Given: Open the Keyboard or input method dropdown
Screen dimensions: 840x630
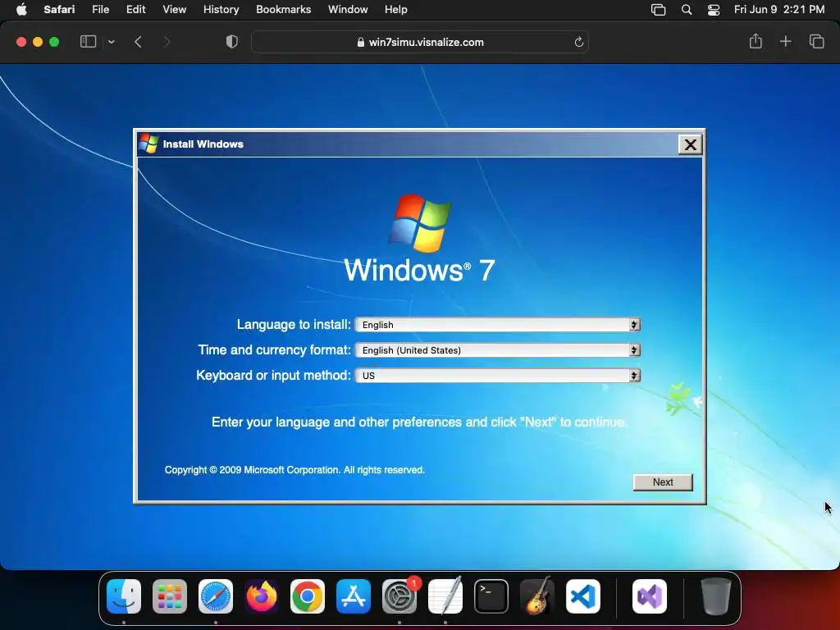Looking at the screenshot, I should (x=498, y=376).
